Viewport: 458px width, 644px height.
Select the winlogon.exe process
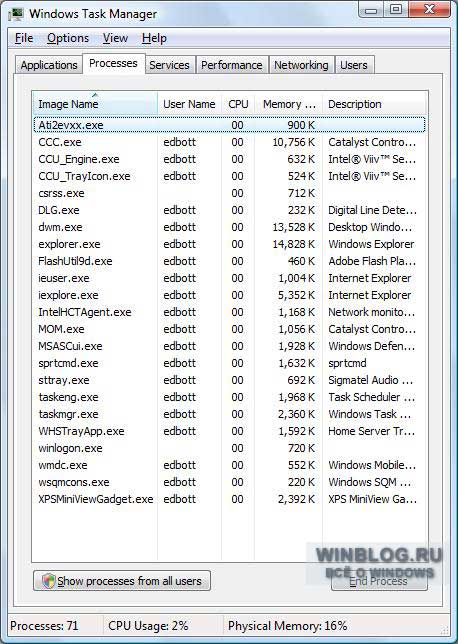(x=229, y=448)
